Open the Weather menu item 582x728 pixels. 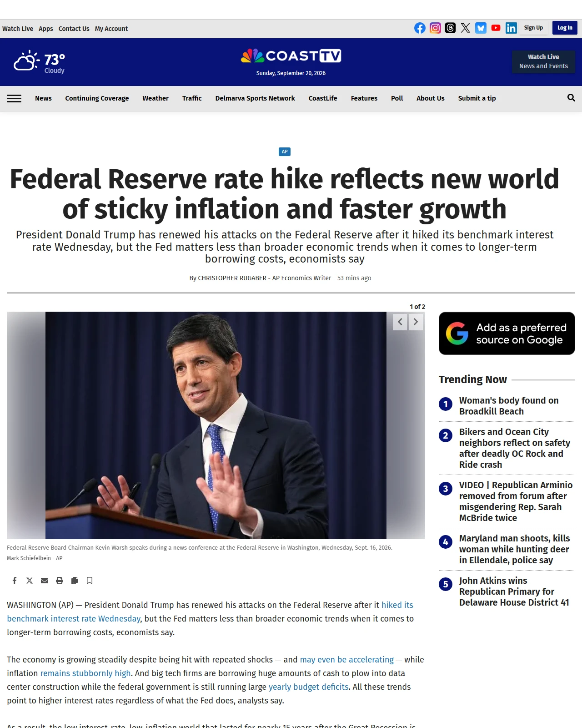coord(156,98)
